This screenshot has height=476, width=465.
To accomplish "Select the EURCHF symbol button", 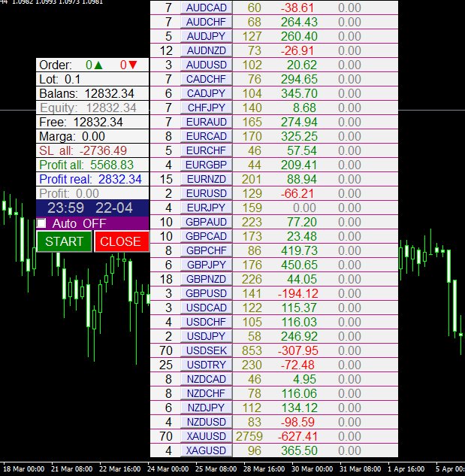I will click(207, 150).
